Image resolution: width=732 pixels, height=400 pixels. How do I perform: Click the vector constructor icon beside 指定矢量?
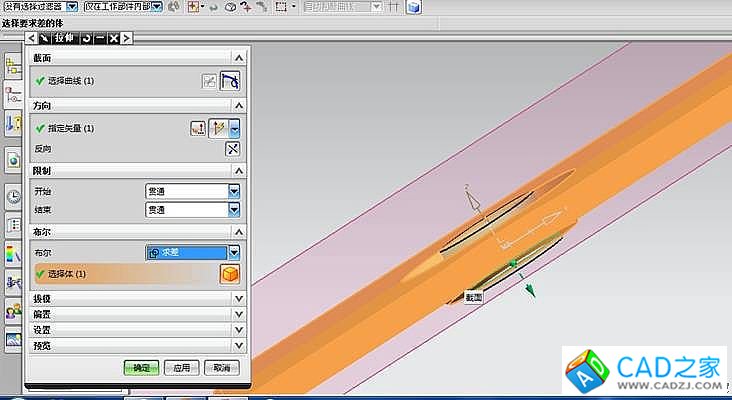[x=199, y=128]
